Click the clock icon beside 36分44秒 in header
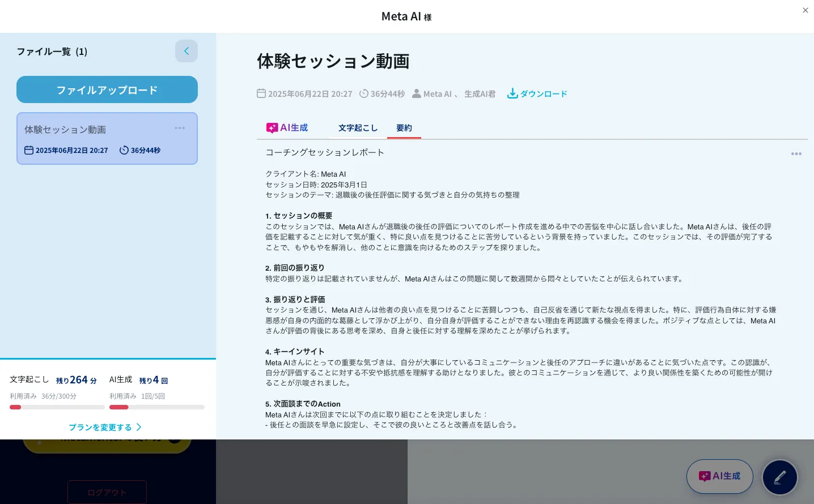The image size is (814, 504). click(364, 93)
